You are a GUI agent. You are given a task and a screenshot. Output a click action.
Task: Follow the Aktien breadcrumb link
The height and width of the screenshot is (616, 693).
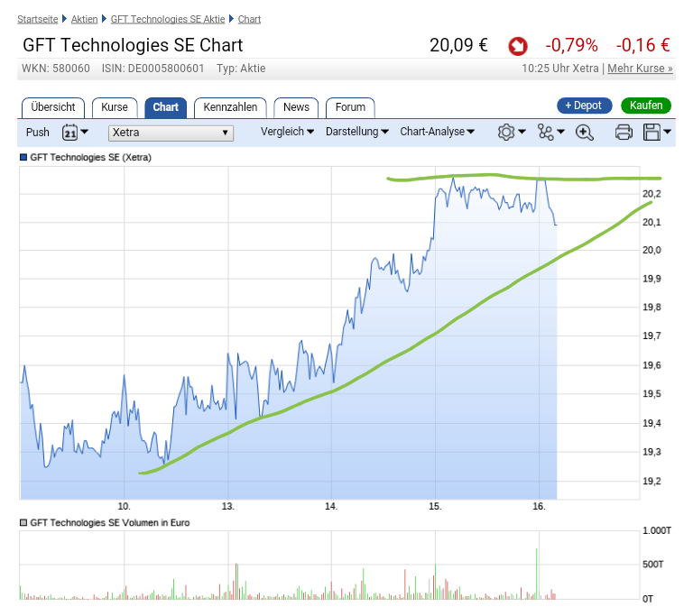85,19
